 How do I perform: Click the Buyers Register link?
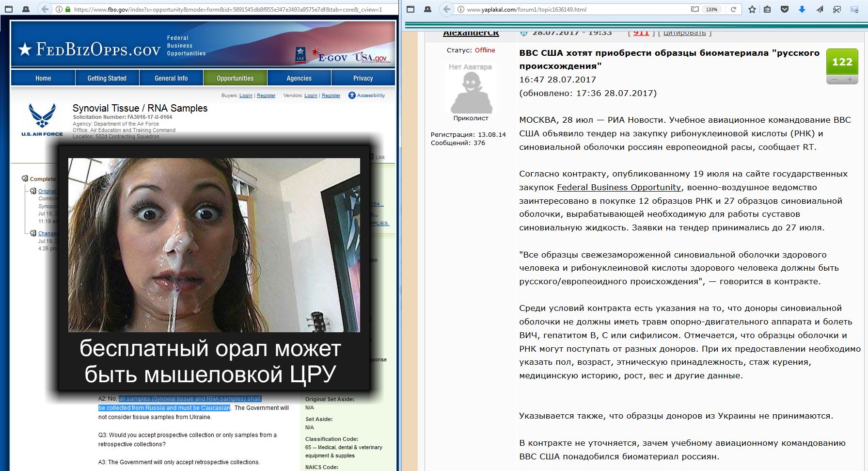(x=266, y=96)
